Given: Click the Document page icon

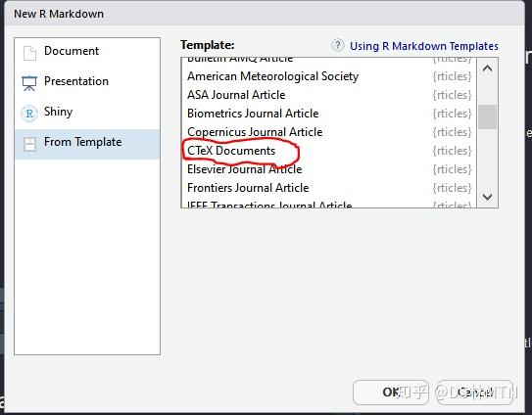Looking at the screenshot, I should point(29,53).
